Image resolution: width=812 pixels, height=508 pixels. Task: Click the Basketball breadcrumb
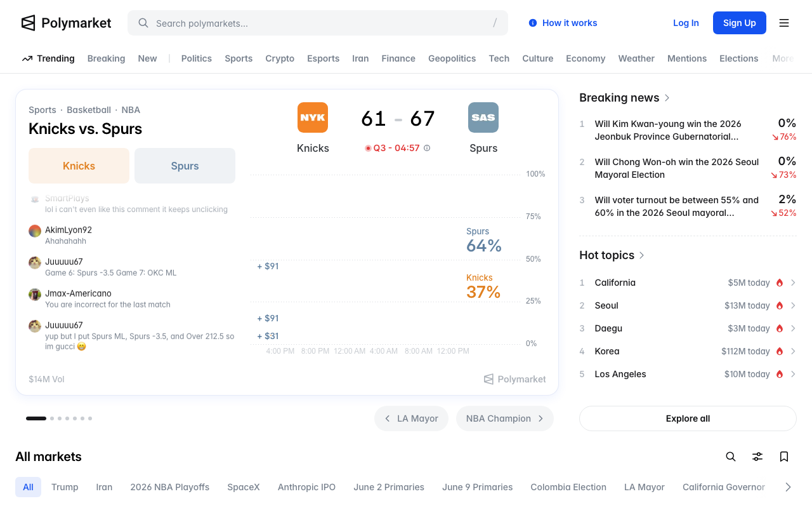[x=89, y=110]
